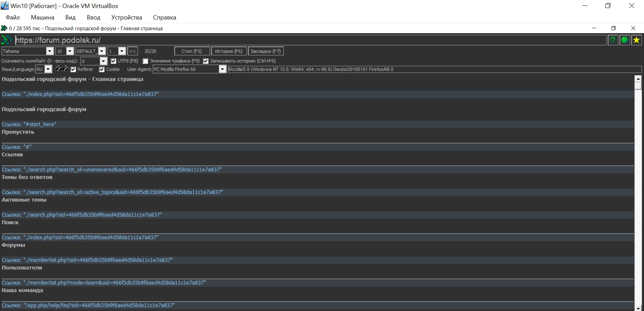Uncheck the Cookie checkbox

pyautogui.click(x=102, y=69)
